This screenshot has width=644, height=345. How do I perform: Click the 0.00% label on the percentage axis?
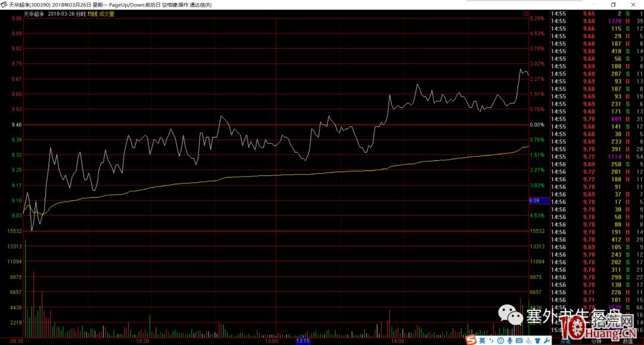pos(537,125)
